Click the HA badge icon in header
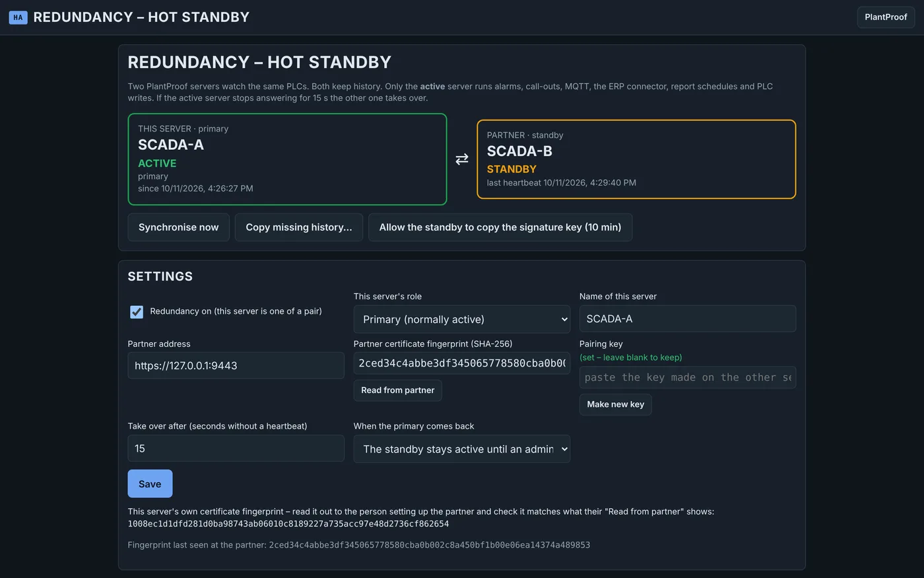This screenshot has height=578, width=924. click(18, 17)
